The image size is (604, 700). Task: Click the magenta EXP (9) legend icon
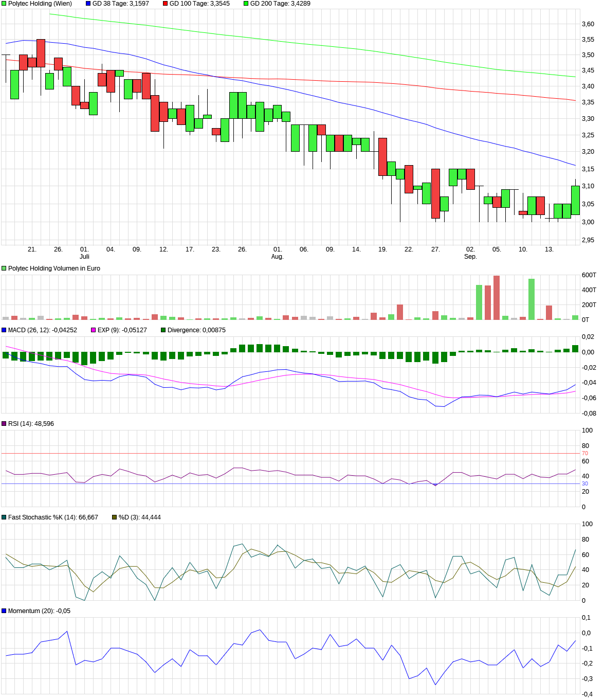coord(93,330)
